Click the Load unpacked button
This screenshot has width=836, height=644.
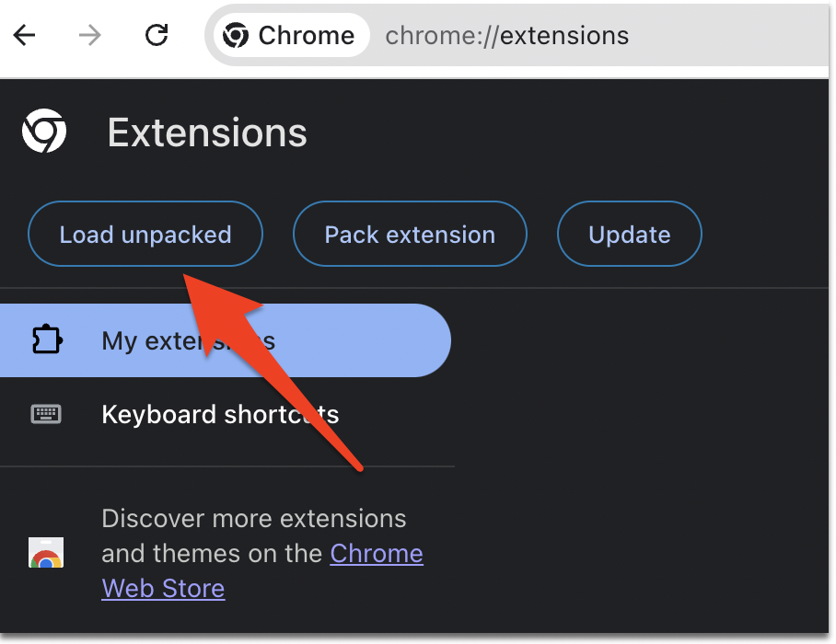click(x=145, y=234)
